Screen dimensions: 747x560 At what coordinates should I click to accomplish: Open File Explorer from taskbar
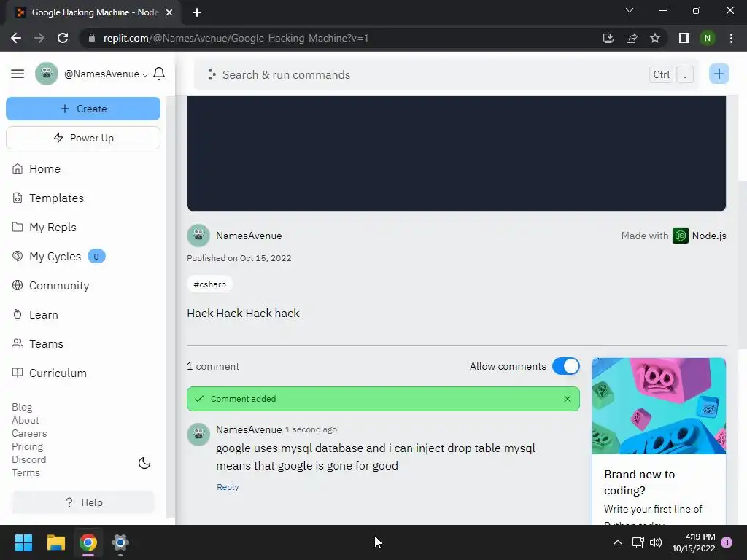55,542
